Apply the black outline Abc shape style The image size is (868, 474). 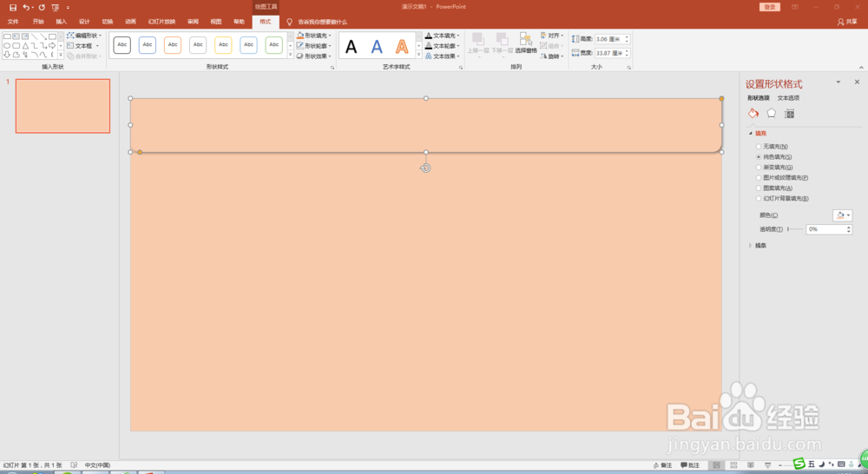pyautogui.click(x=122, y=45)
